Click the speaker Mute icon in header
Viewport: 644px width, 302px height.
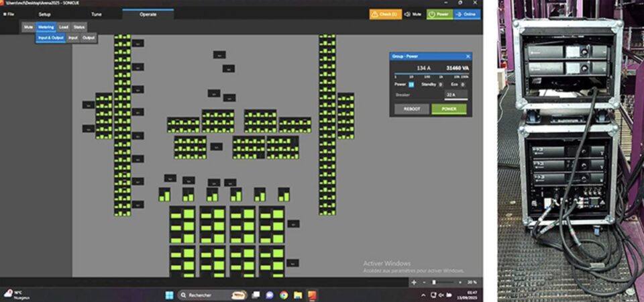407,13
